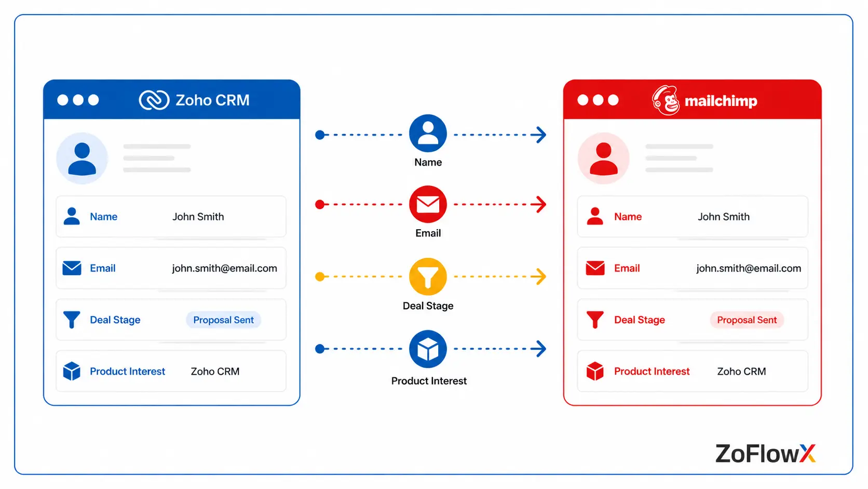Click John Smith value in Mailchimp
The image size is (868, 489).
coord(724,216)
